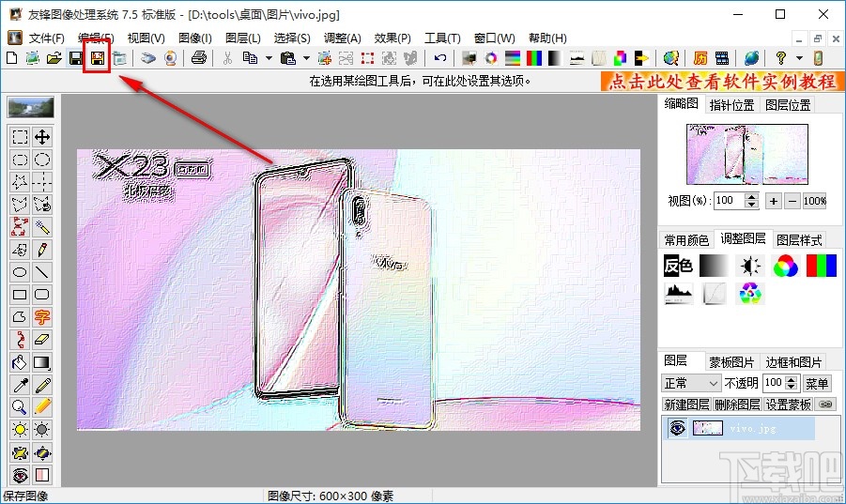Select the straight line drawing tool
Image resolution: width=846 pixels, height=504 pixels.
tap(42, 272)
